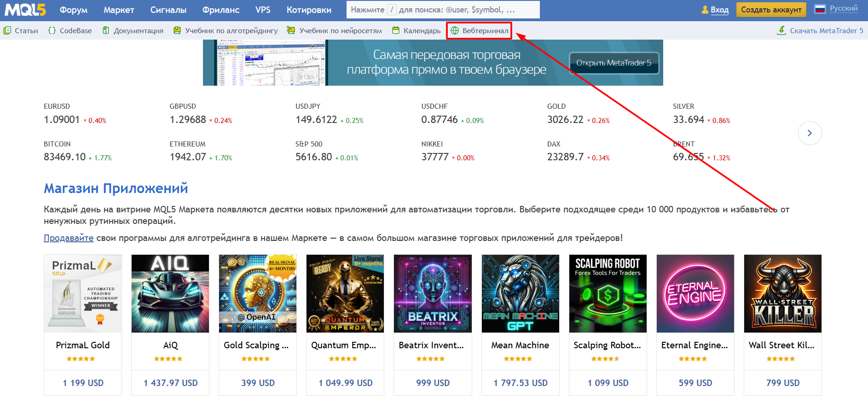Open the SILVER quote
The width and height of the screenshot is (868, 398).
tap(701, 114)
